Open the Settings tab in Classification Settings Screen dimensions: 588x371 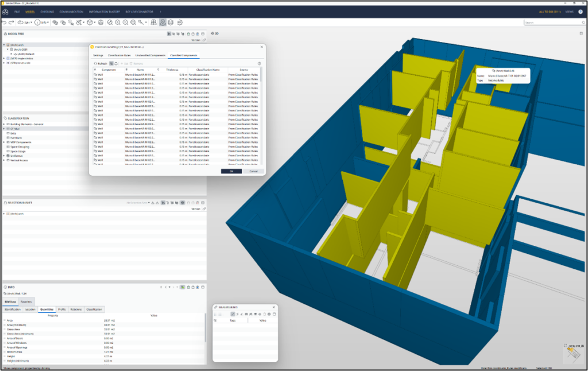point(98,56)
